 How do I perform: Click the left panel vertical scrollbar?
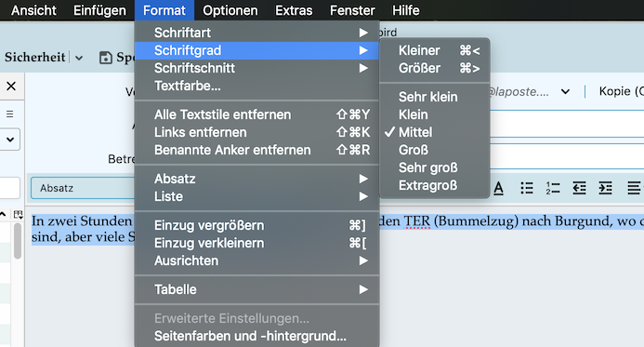(x=18, y=241)
